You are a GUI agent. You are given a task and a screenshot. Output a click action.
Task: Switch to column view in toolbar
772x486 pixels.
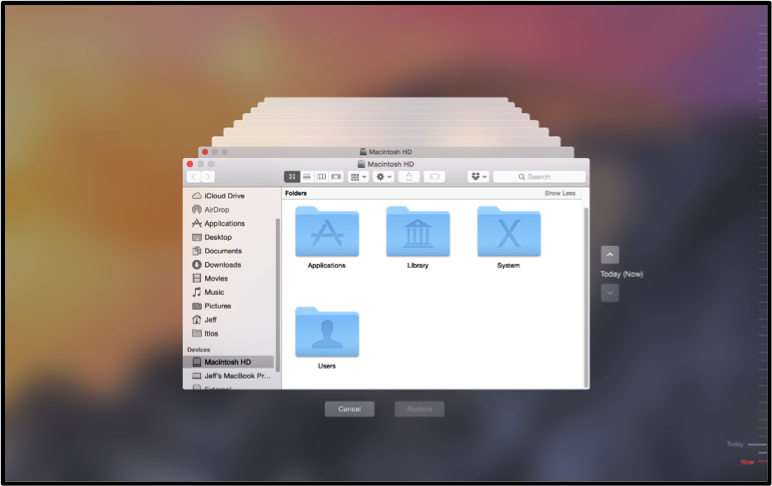[x=322, y=177]
